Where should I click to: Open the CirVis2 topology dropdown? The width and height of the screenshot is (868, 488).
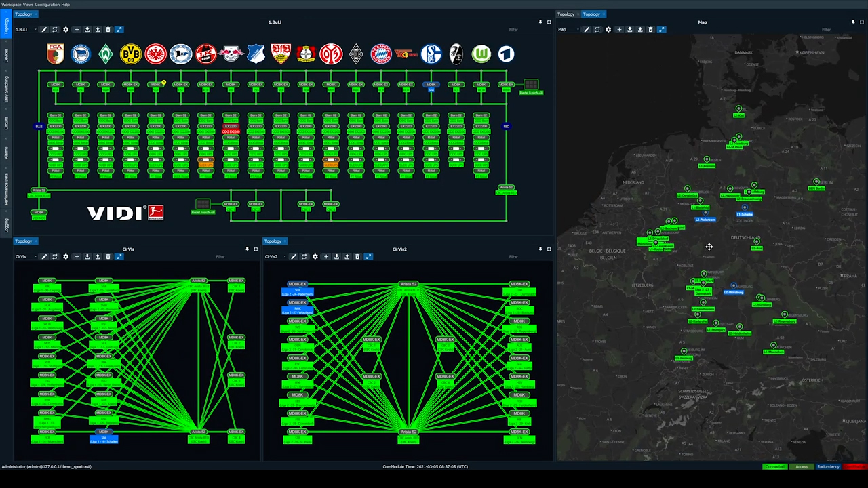point(275,257)
